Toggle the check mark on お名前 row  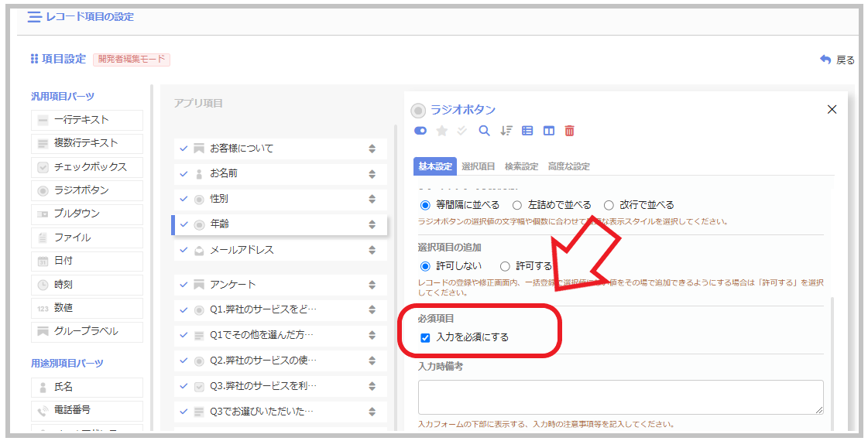[x=184, y=174]
